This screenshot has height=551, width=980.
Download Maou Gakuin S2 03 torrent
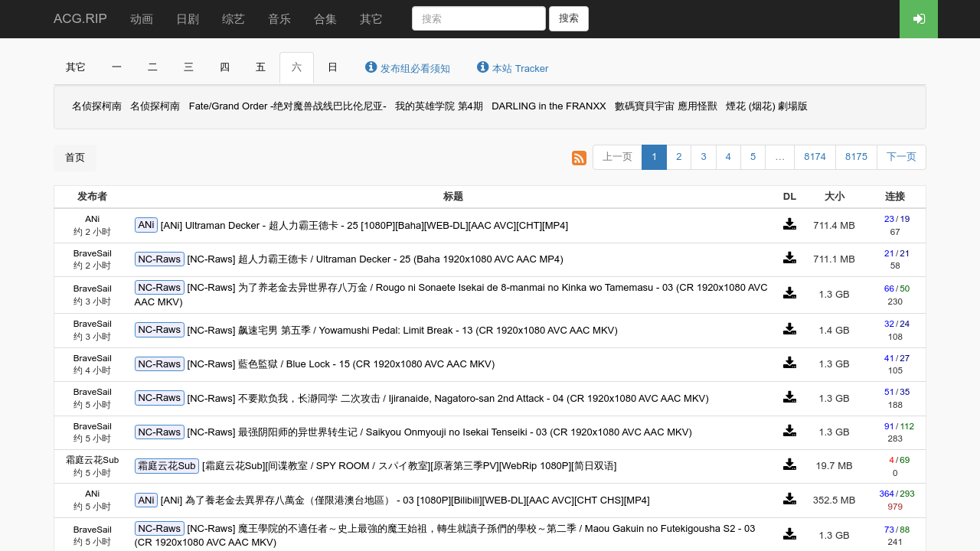(x=789, y=534)
